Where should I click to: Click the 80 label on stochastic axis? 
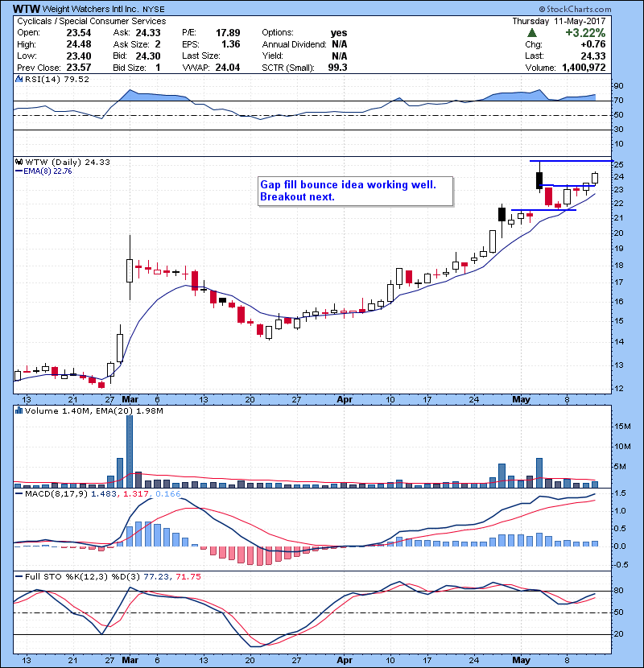point(618,591)
